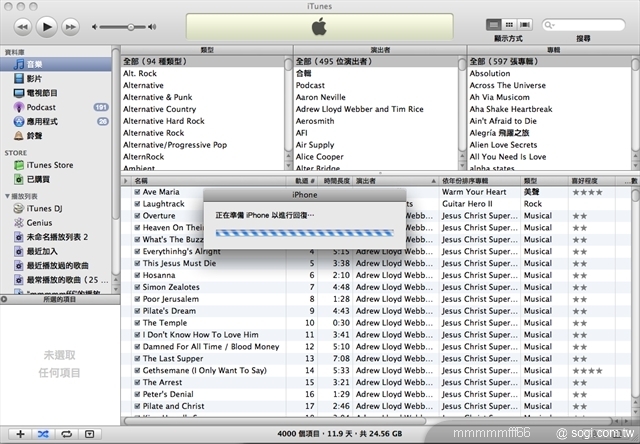640x444 pixels.
Task: Open the ringtones library 鈴聲
Action: (56, 135)
